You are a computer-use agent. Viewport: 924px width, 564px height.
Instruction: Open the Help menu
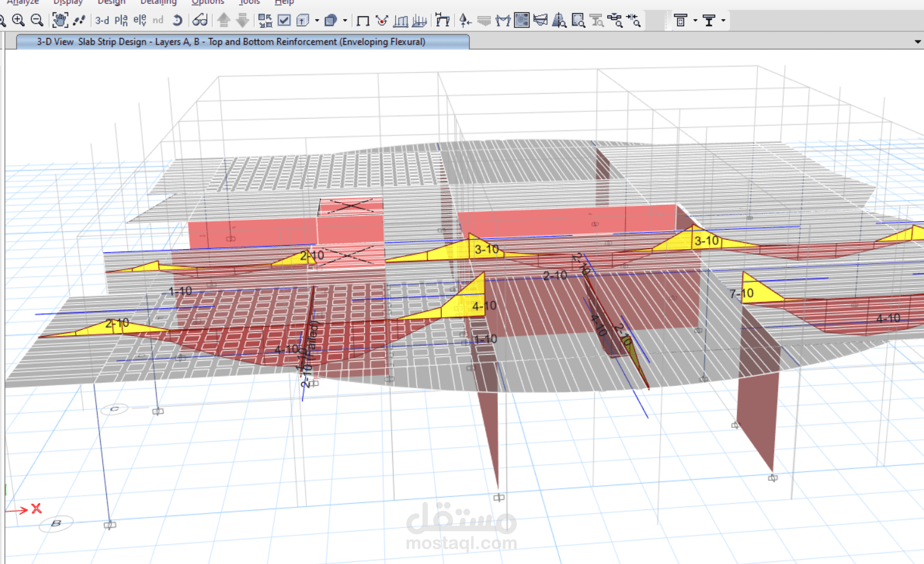click(x=284, y=2)
